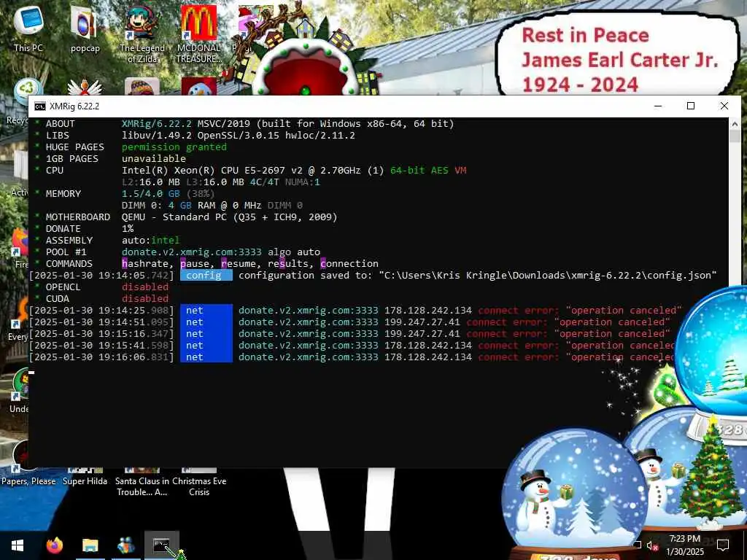Switch to the XMRig console taskbar button
The image size is (747, 560).
pos(161,545)
